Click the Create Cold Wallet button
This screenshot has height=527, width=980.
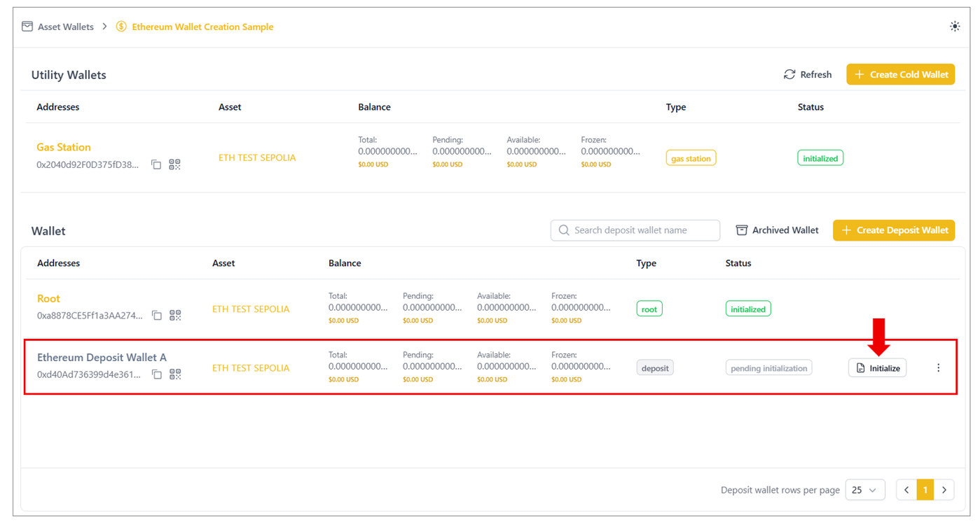(x=900, y=74)
